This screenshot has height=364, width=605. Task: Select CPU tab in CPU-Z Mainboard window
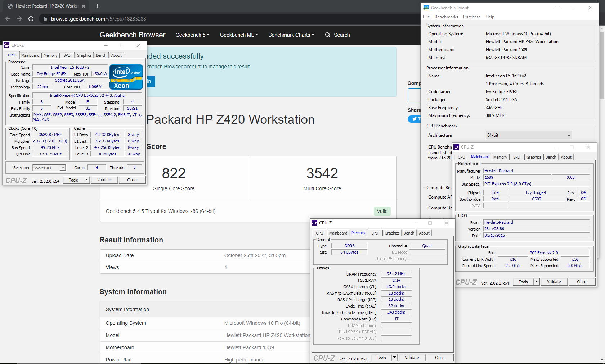[461, 157]
